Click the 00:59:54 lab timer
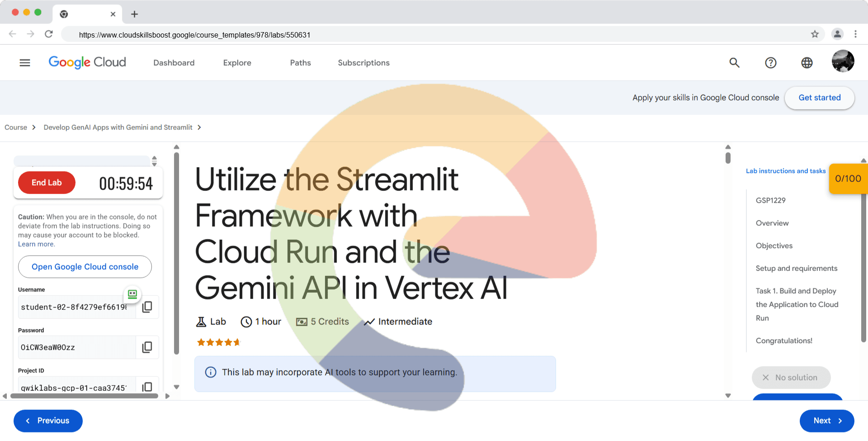The image size is (868, 441). tap(126, 184)
